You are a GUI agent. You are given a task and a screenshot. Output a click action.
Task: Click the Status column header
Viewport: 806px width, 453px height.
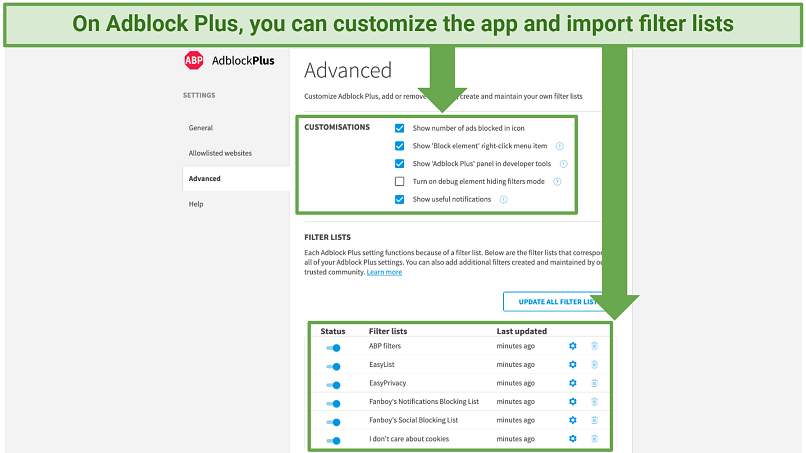[x=333, y=331]
